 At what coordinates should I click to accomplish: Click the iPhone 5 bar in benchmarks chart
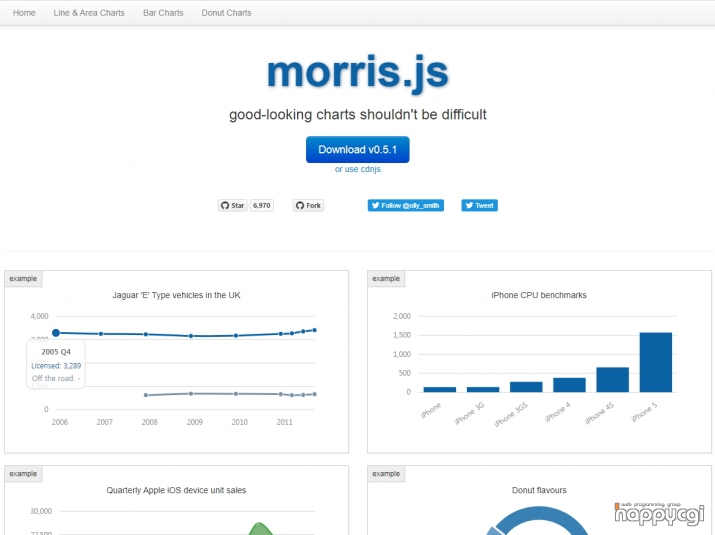pos(656,362)
